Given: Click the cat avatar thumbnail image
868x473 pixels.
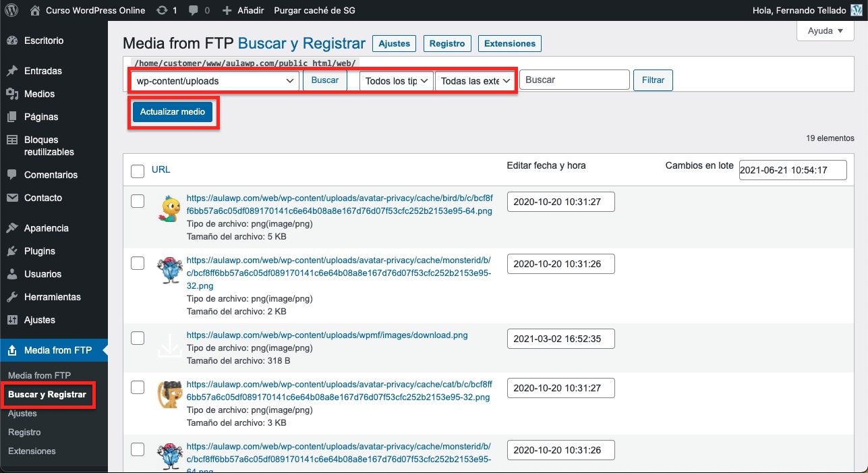Looking at the screenshot, I should tap(170, 394).
